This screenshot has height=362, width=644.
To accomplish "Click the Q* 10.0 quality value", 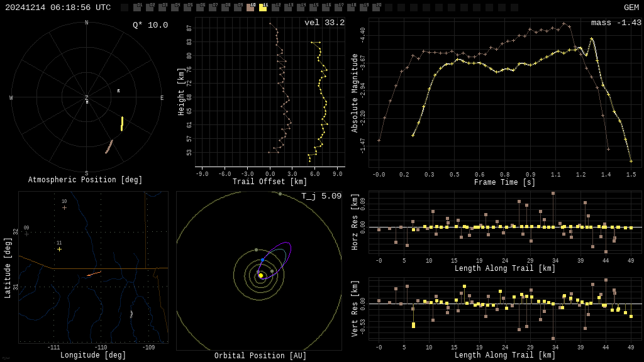I will pos(150,25).
